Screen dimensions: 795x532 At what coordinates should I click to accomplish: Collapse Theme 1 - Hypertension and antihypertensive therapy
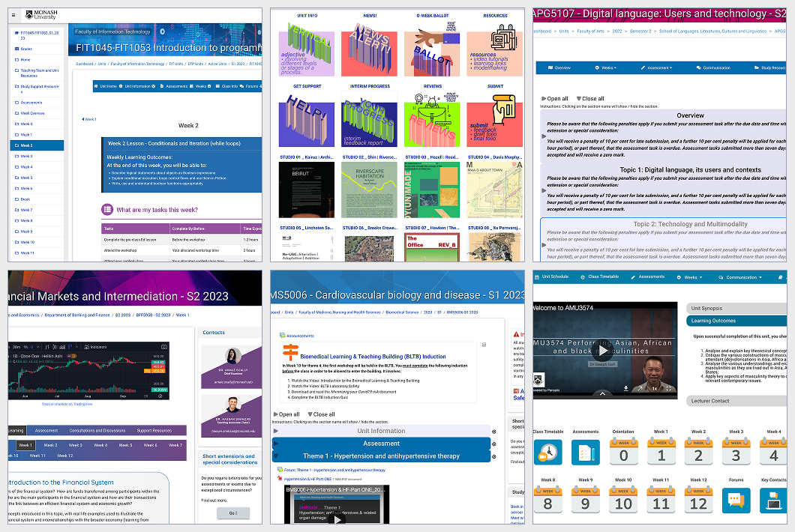point(381,456)
